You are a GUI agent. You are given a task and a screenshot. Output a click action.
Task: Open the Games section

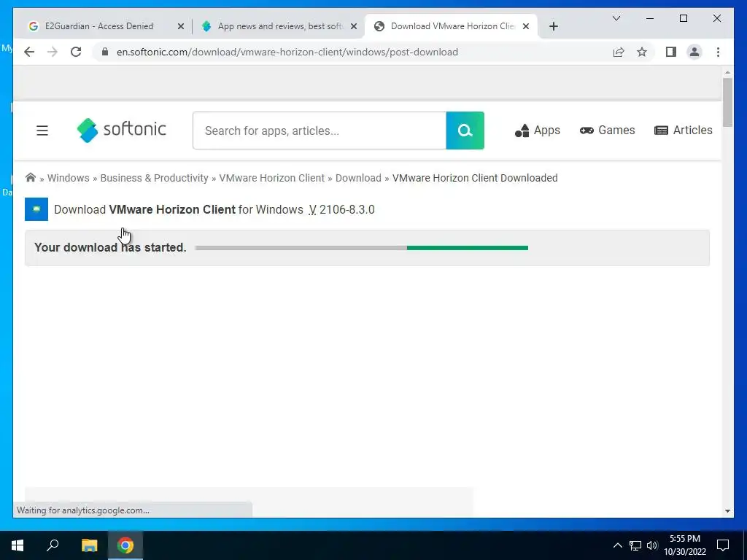608,130
